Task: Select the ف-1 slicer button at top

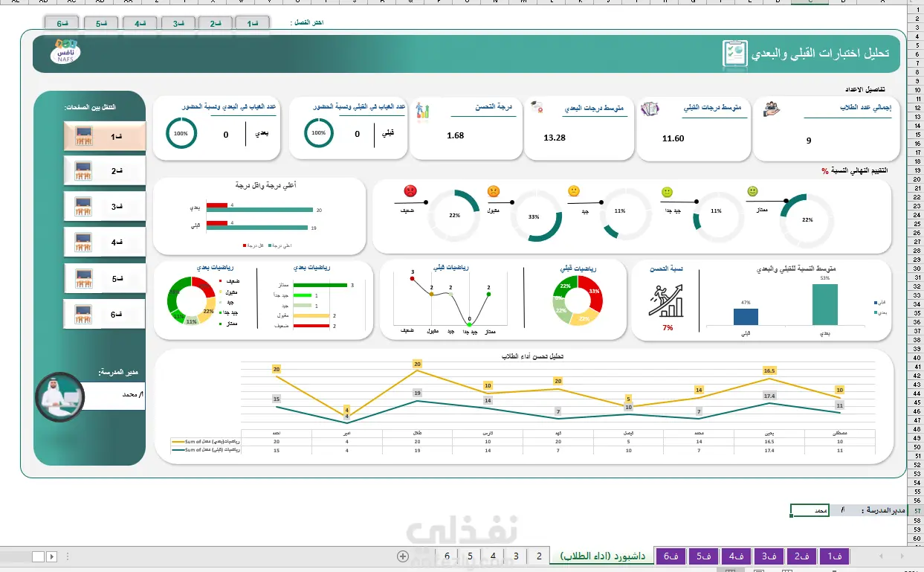Action: (x=254, y=24)
